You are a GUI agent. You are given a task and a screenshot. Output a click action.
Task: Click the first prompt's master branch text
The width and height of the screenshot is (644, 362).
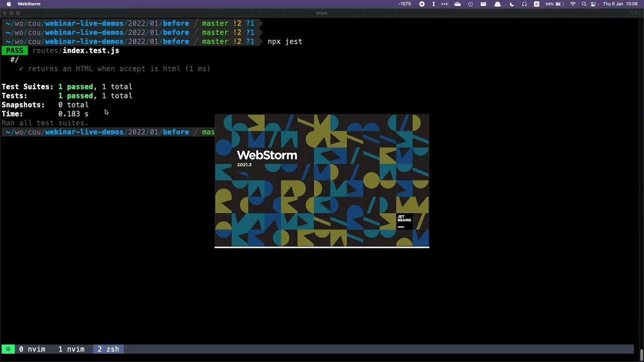215,23
